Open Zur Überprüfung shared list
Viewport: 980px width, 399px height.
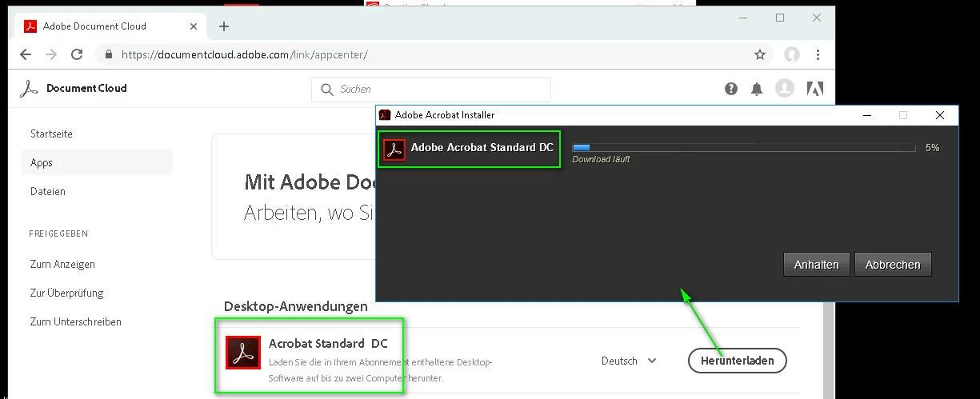click(67, 293)
